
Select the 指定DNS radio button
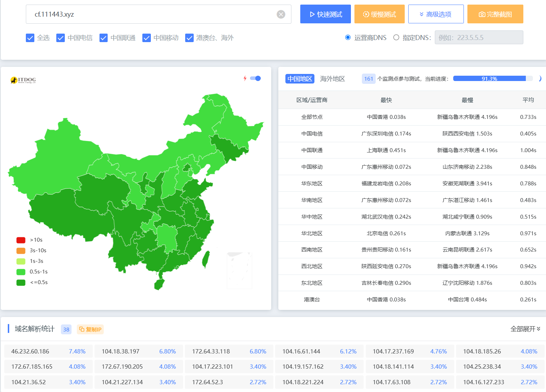click(396, 38)
